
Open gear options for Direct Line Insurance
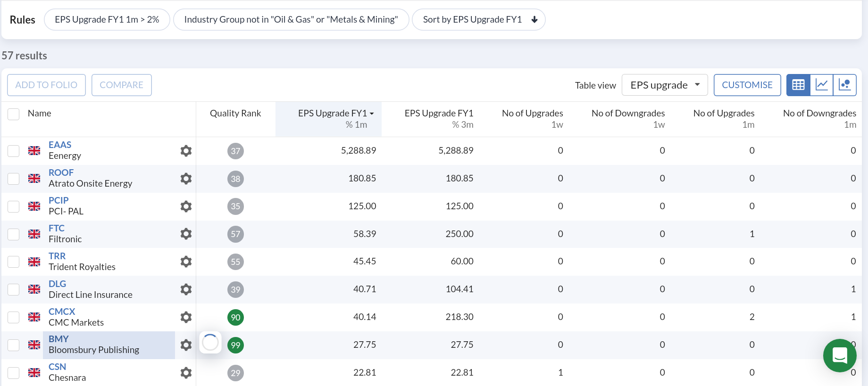pos(186,289)
